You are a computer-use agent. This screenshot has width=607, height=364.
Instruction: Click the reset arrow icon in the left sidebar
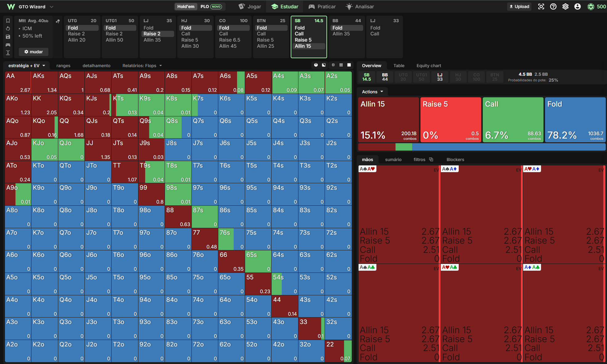pyautogui.click(x=8, y=29)
